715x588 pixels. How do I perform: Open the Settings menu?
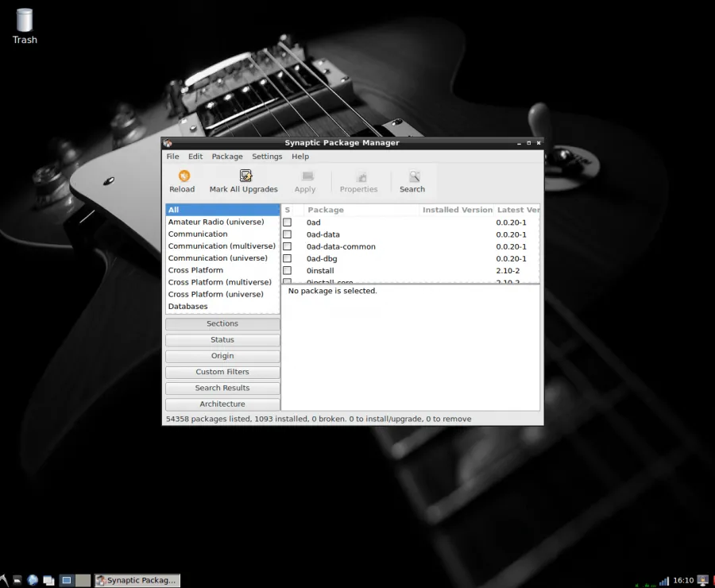click(x=267, y=157)
